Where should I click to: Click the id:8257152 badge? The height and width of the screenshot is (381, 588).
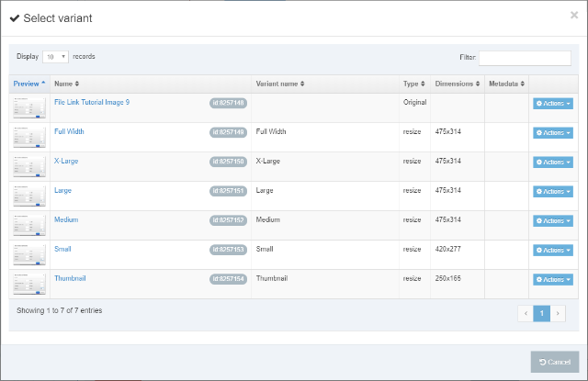point(228,220)
